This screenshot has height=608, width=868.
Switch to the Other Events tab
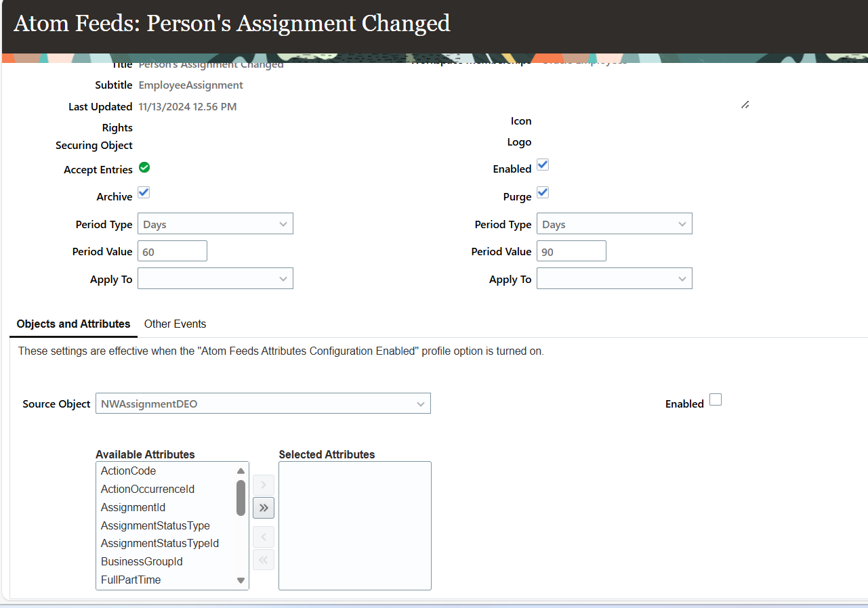tap(175, 324)
